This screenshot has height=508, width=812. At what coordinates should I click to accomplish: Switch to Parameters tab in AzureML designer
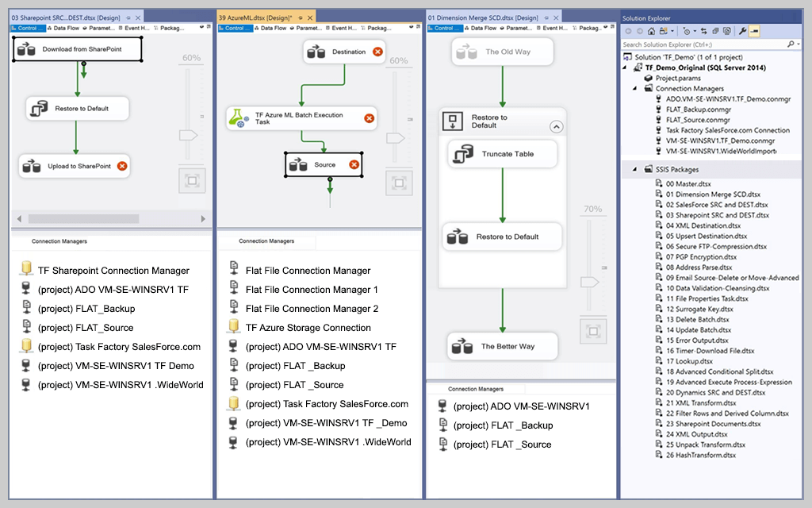point(305,28)
